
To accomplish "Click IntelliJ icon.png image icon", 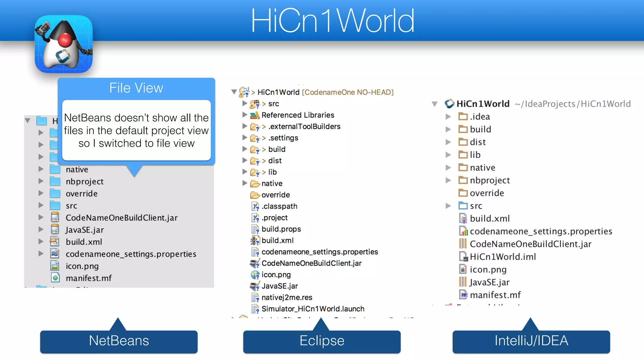I will pyautogui.click(x=463, y=269).
